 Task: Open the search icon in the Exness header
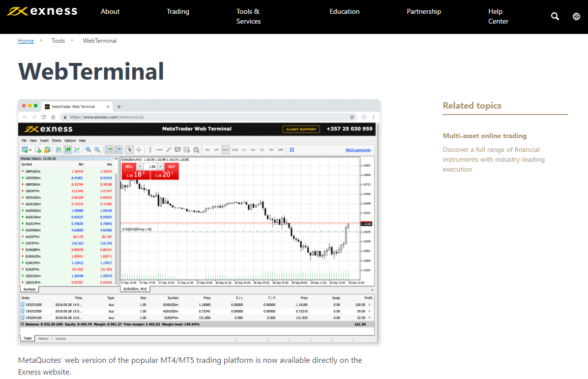tap(555, 16)
